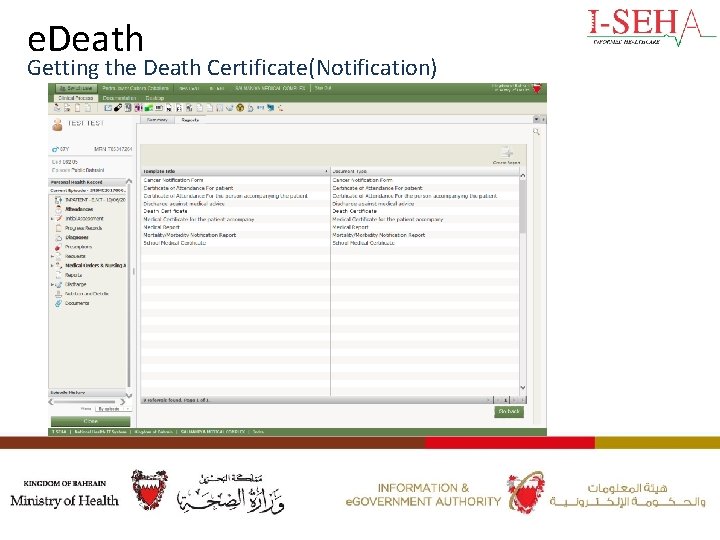Click the table scrollbar down arrow
The height and width of the screenshot is (540, 720).
click(x=523, y=388)
